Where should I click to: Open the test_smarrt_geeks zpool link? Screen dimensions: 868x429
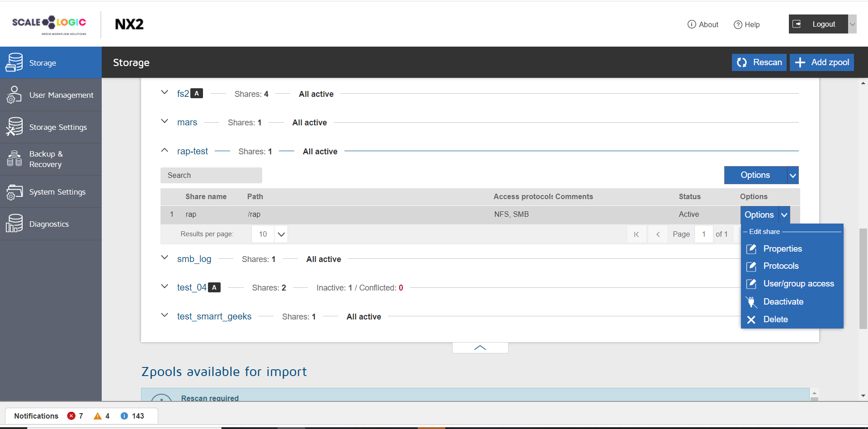coord(214,316)
